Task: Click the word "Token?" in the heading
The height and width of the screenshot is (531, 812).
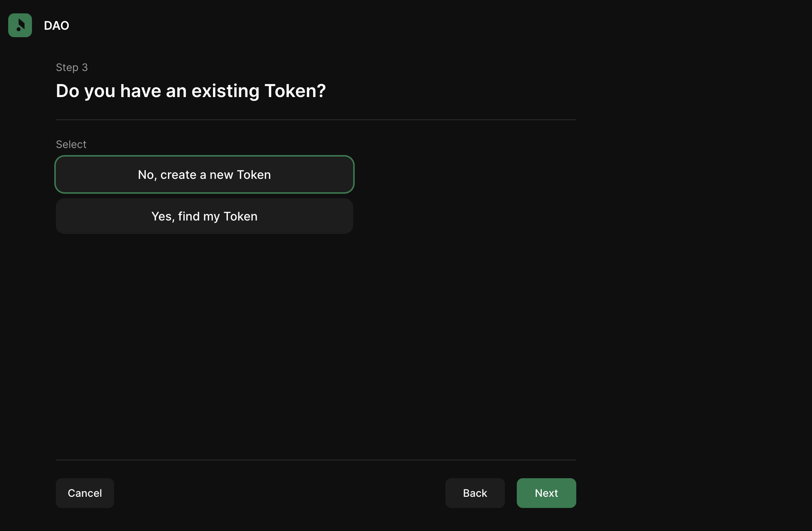Action: tap(295, 91)
